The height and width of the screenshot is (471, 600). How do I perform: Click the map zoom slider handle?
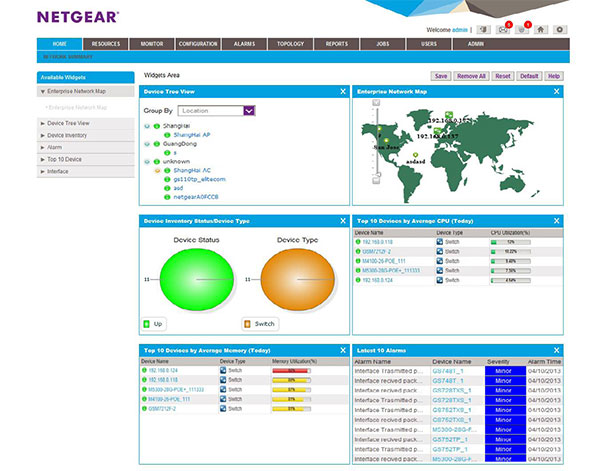[378, 174]
